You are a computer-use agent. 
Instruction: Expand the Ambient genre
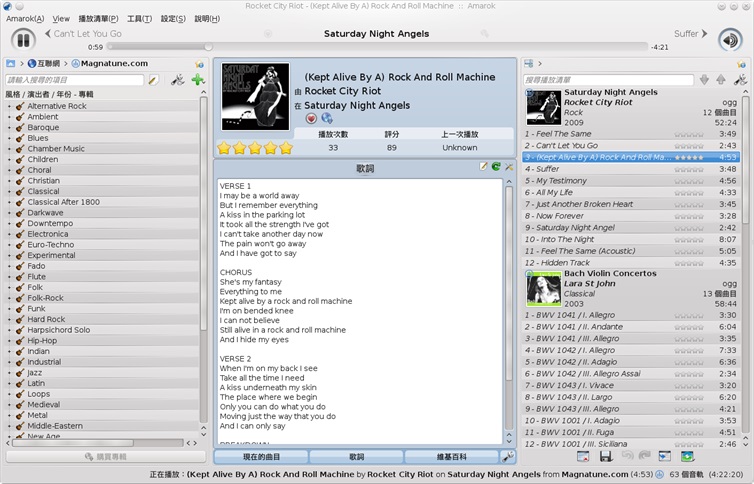coord(9,117)
